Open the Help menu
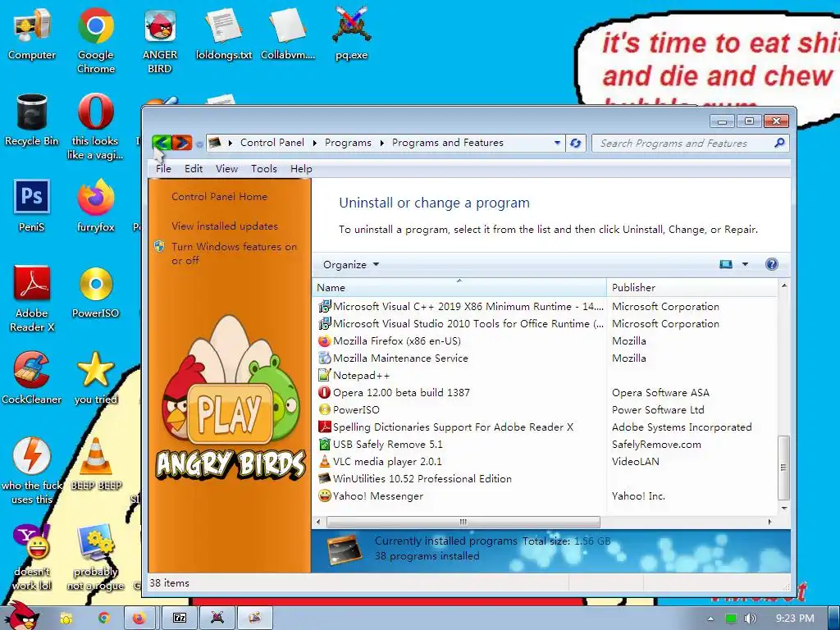 (301, 169)
